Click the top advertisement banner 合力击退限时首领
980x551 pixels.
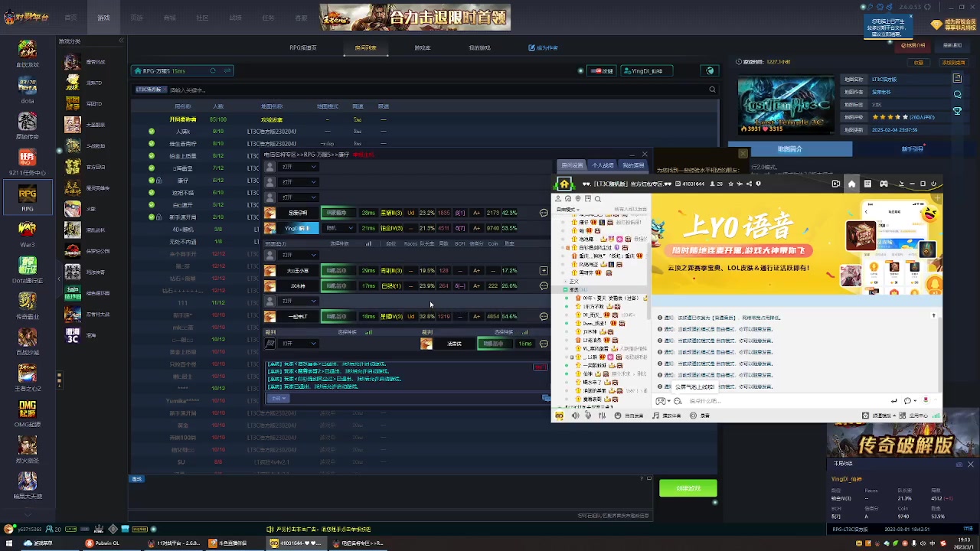coord(415,17)
